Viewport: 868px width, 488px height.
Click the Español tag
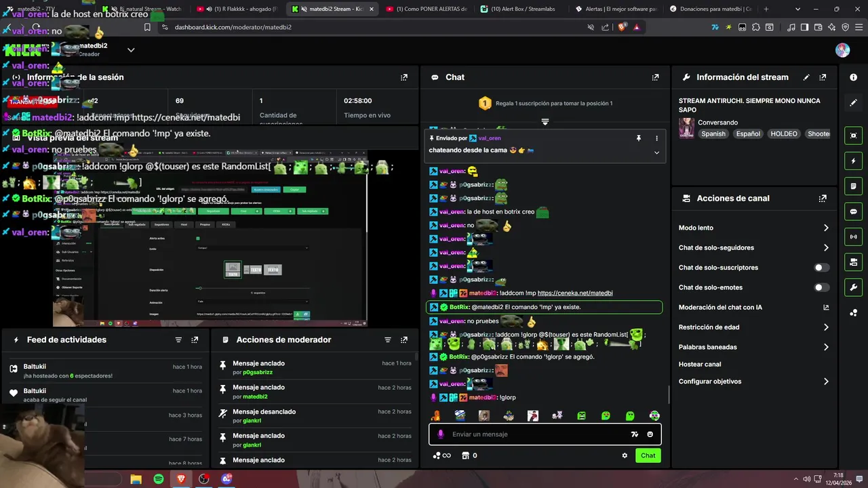(749, 134)
